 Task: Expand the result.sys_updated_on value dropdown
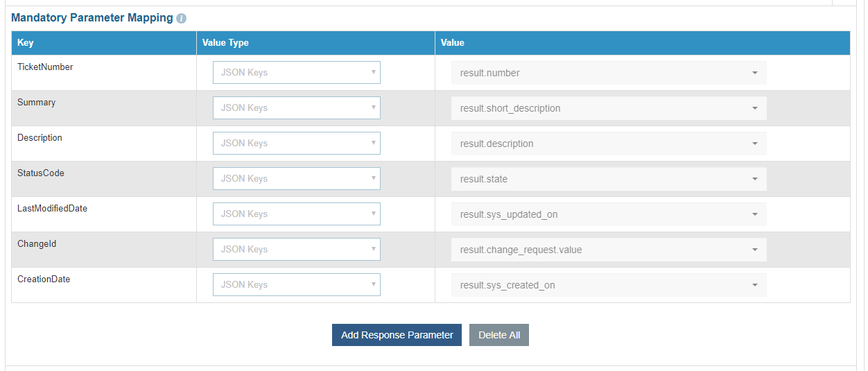tap(608, 214)
